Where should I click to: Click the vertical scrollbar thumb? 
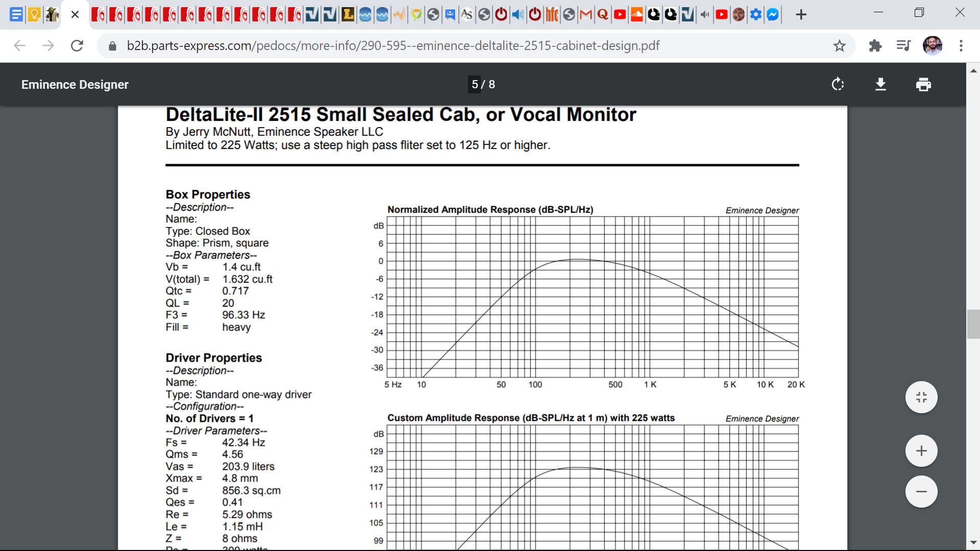(x=973, y=324)
